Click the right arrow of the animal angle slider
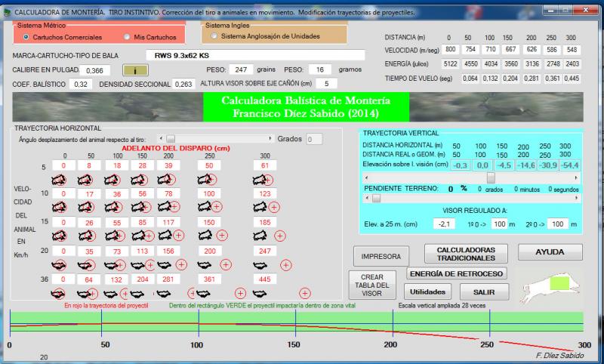 270,139
